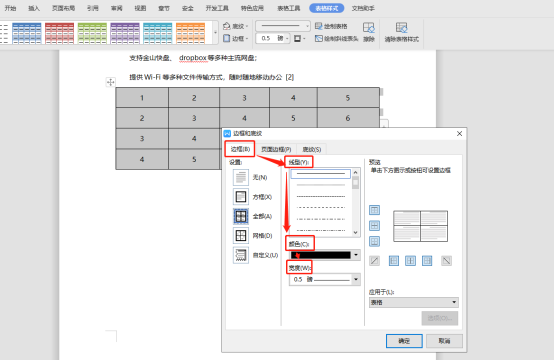The image size is (554, 361).
Task: Apply the purple table style thumbnail
Action: tap(125, 33)
